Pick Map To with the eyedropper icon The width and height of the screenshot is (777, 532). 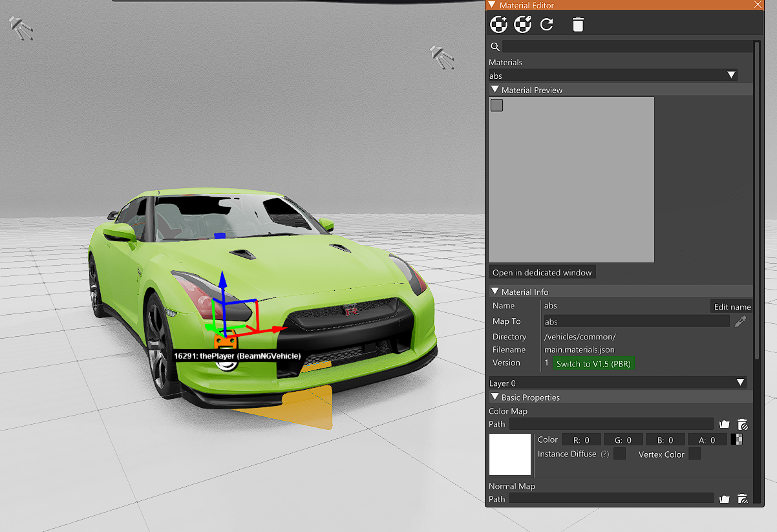pos(741,321)
